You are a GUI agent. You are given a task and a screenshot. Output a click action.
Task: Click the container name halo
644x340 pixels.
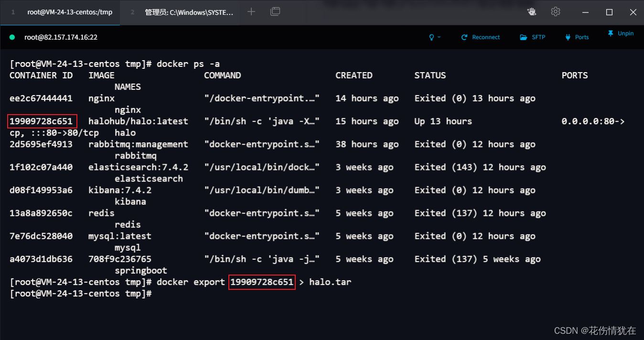tap(125, 133)
